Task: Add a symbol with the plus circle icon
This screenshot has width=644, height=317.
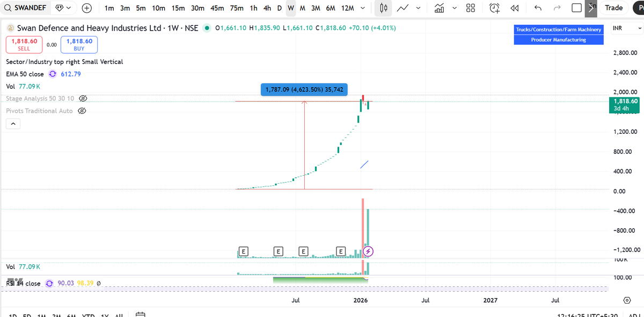Action: point(87,8)
